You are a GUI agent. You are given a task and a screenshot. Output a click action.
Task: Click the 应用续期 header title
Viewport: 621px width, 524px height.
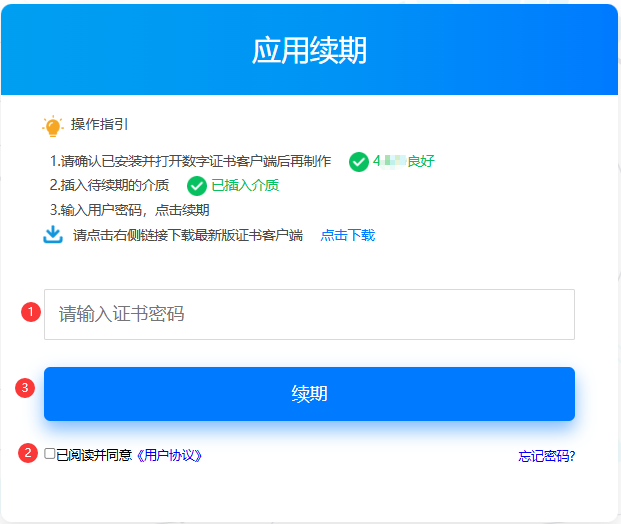coord(309,50)
